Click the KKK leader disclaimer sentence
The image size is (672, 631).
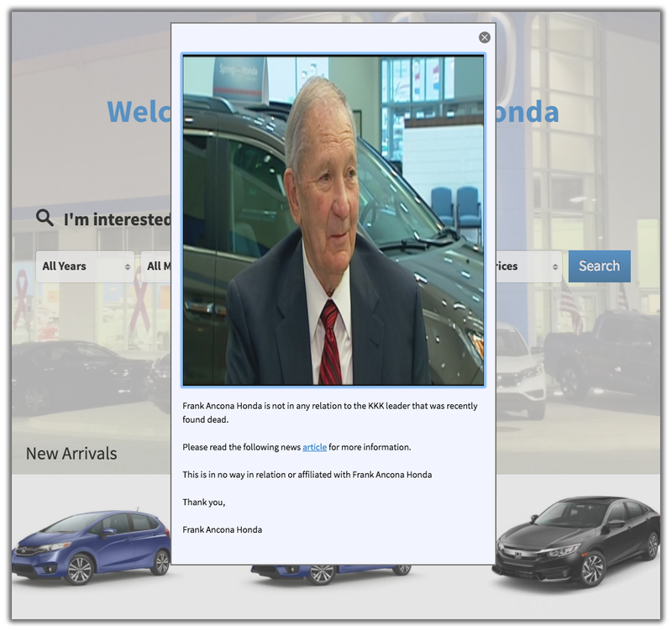(330, 413)
